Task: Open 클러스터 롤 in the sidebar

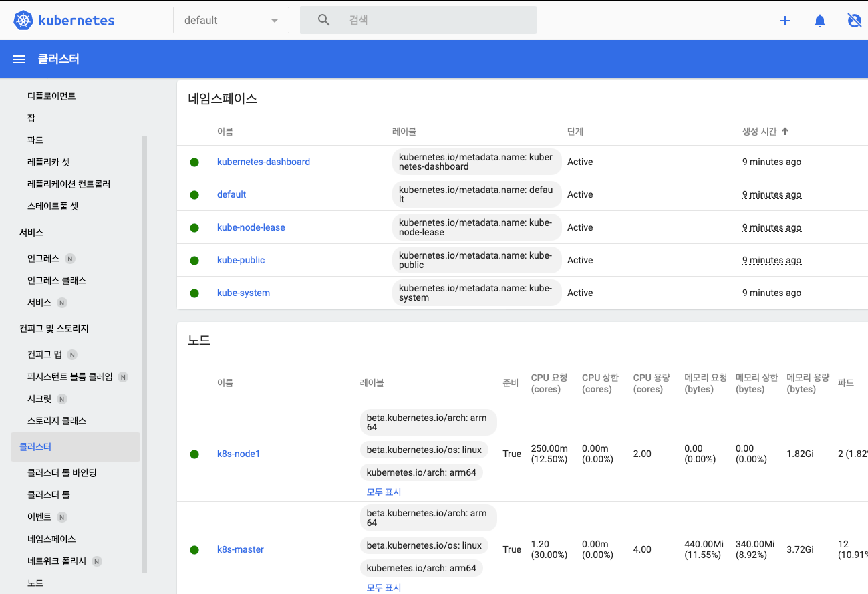Action: (49, 495)
